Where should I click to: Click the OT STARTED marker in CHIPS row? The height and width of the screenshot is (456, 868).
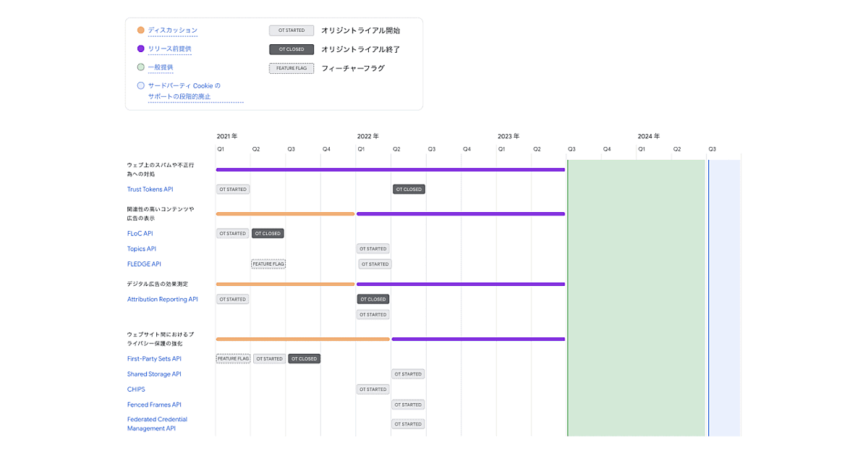coord(373,389)
